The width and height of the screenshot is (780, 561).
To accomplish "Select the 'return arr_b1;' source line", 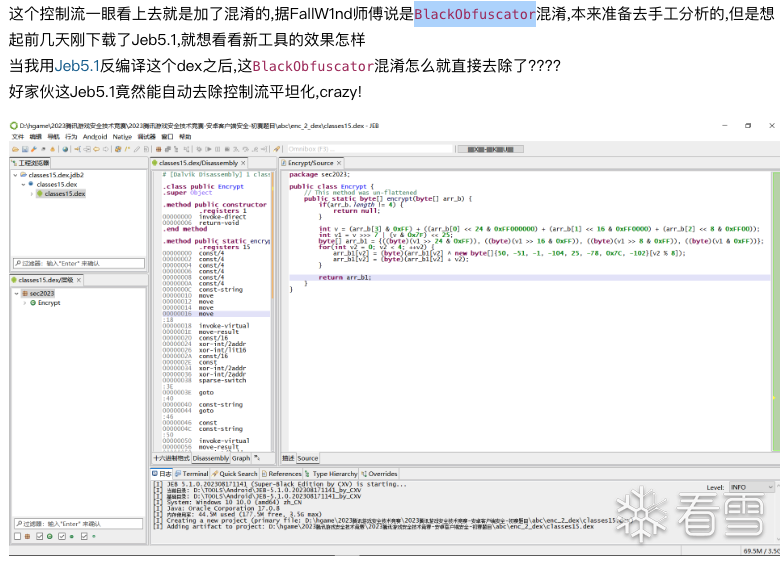I will click(344, 277).
